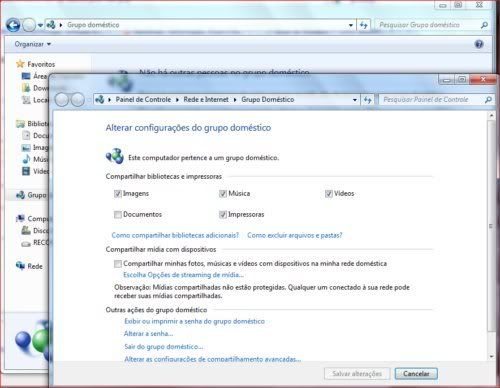Refresh the Control Panel window
Image resolution: width=500 pixels, height=388 pixels.
pos(368,100)
